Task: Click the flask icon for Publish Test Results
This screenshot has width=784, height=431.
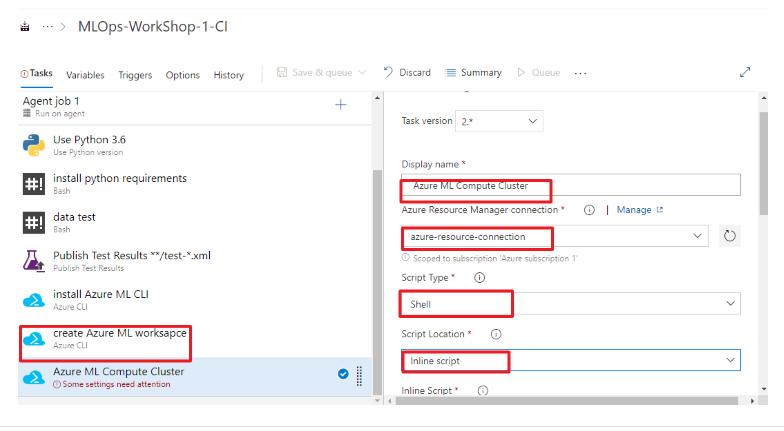Action: [x=34, y=261]
